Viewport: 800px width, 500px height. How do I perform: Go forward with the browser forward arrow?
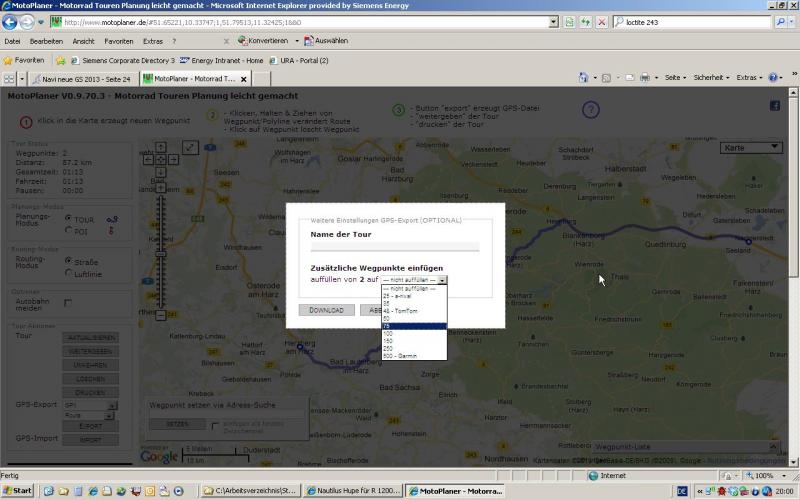tap(28, 22)
